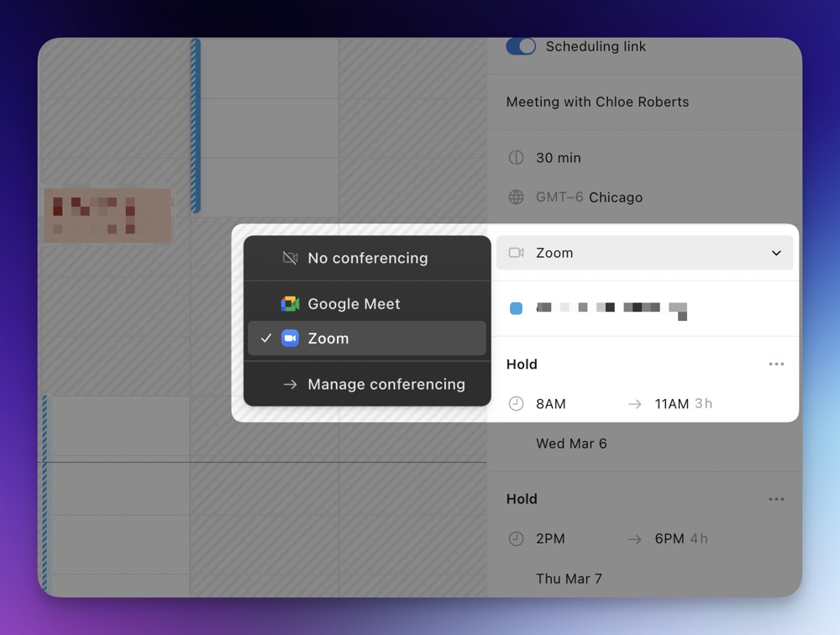Click the Google Meet logo icon

290,304
